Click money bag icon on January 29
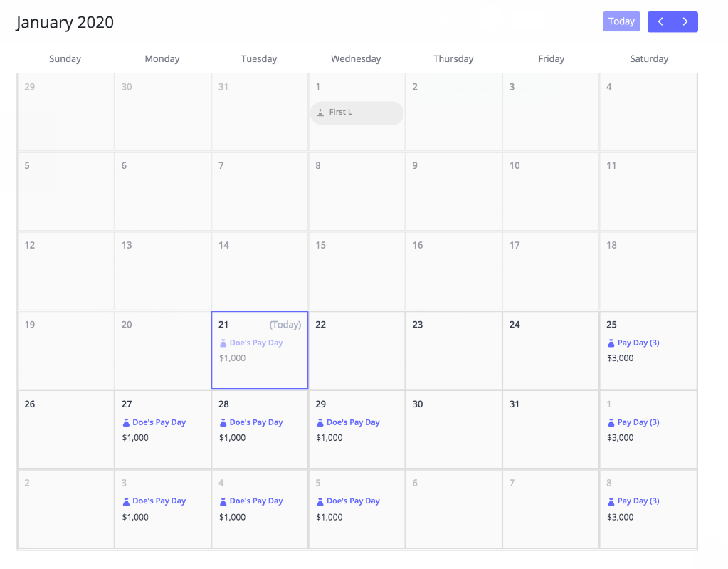 click(320, 423)
